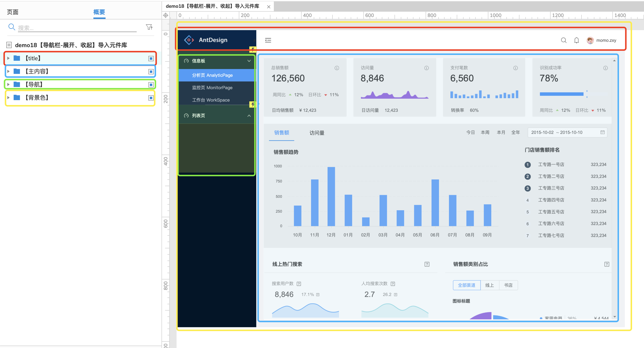Click the info icon on 访问量 card
644x348 pixels.
tap(427, 68)
